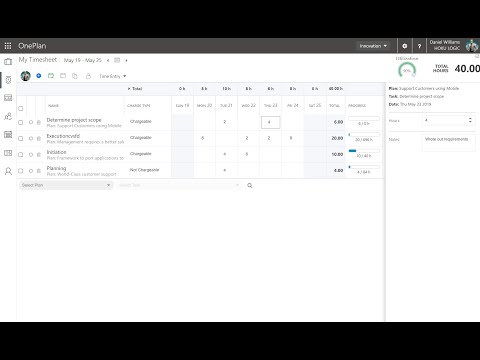Open the Select Task dropdown
The width and height of the screenshot is (480, 360).
(x=179, y=185)
